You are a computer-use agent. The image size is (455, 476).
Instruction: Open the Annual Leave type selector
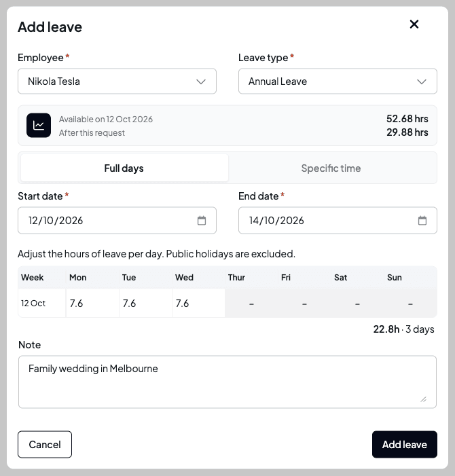pos(338,81)
